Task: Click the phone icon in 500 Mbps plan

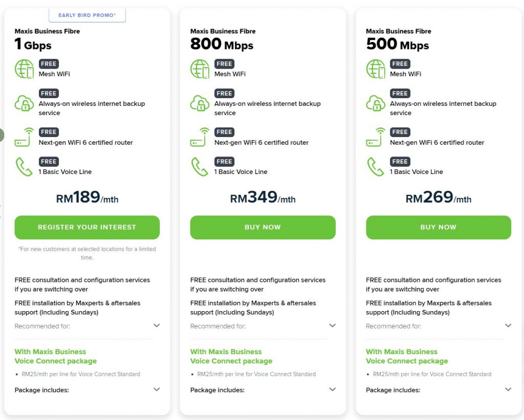Action: coord(376,167)
